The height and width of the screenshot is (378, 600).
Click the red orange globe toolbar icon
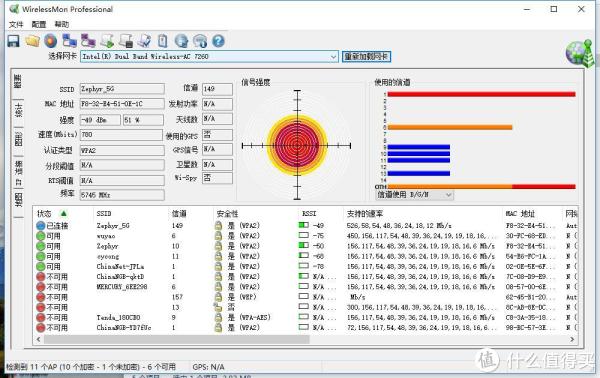pyautogui.click(x=51, y=41)
